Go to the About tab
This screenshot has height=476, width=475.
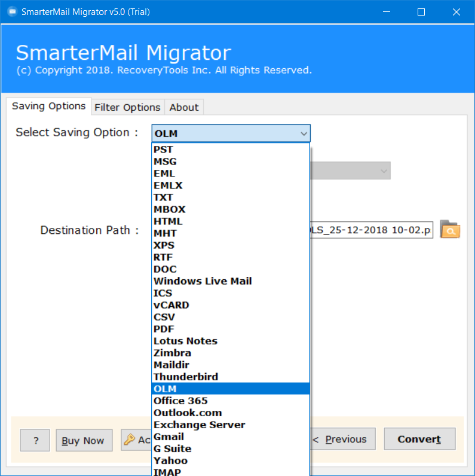pos(184,108)
